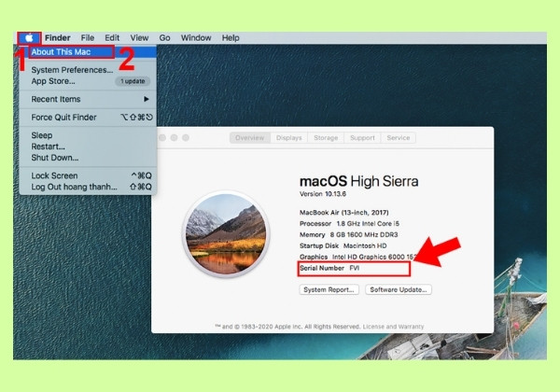This screenshot has height=392, width=560.
Task: Expand Recent Items submenu arrow
Action: pyautogui.click(x=147, y=99)
